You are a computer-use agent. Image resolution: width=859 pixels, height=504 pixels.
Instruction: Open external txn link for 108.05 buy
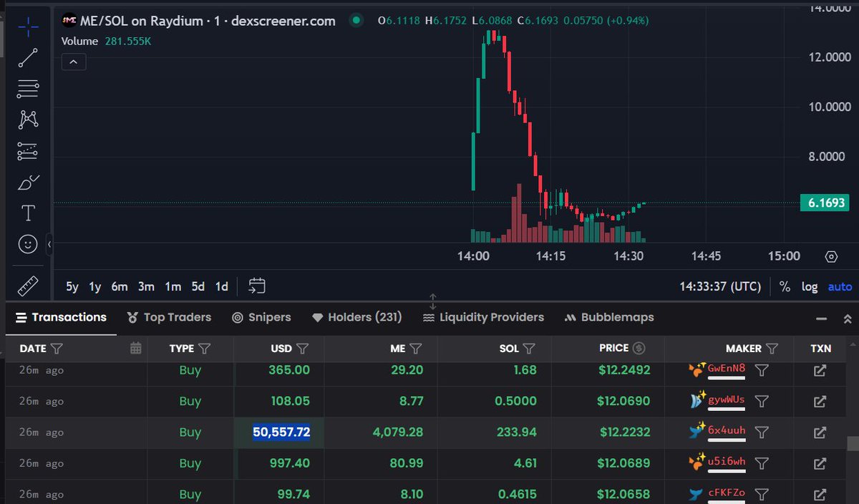(x=820, y=401)
